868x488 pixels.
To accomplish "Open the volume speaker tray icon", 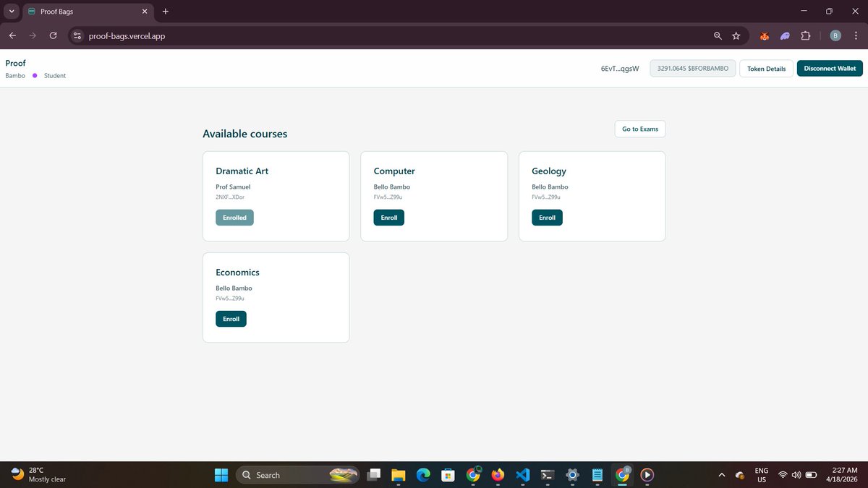I will pyautogui.click(x=796, y=475).
